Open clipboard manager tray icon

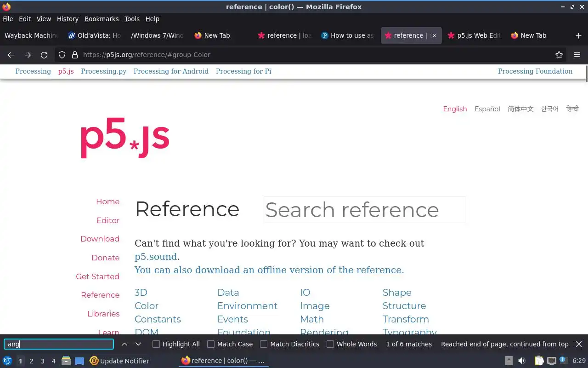pos(539,361)
